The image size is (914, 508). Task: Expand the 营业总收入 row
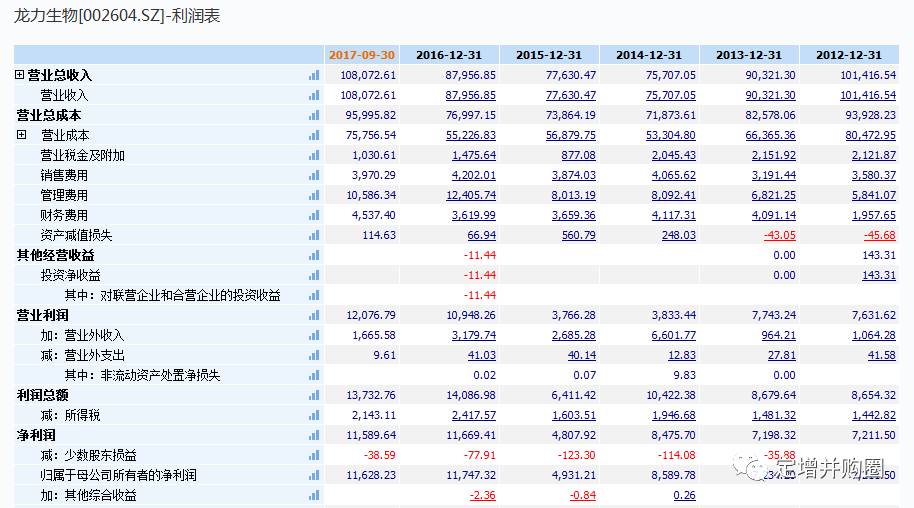pos(20,75)
